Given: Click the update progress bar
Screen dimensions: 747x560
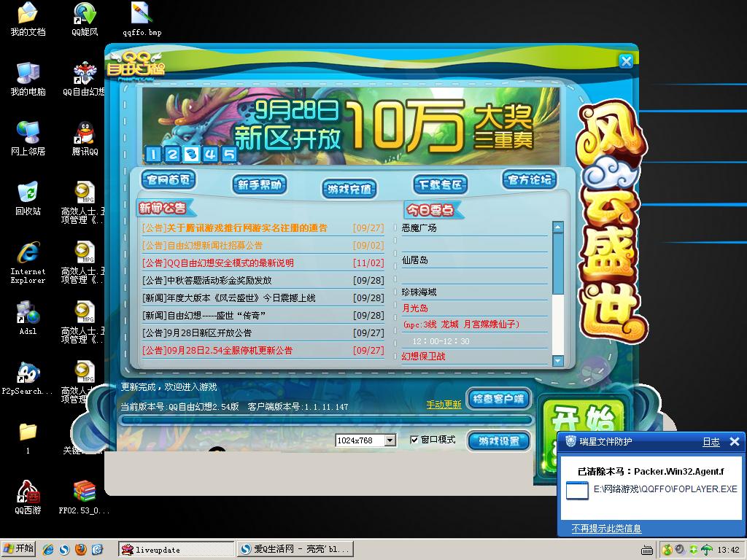Looking at the screenshot, I should click(x=325, y=420).
